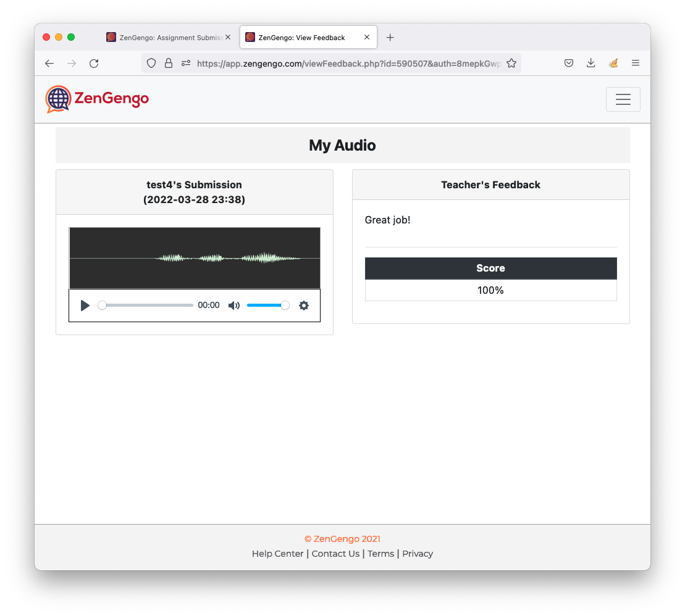
Task: Click the test4's Submission heading
Action: tap(195, 192)
